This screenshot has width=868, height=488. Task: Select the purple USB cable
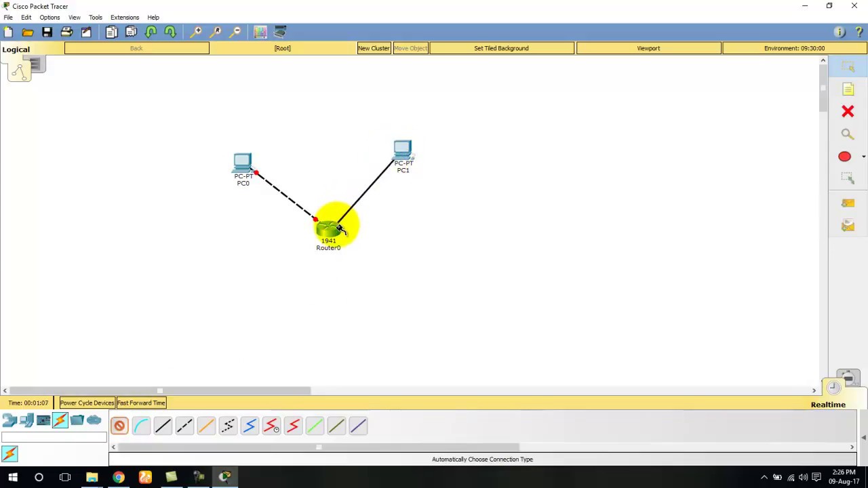point(358,426)
